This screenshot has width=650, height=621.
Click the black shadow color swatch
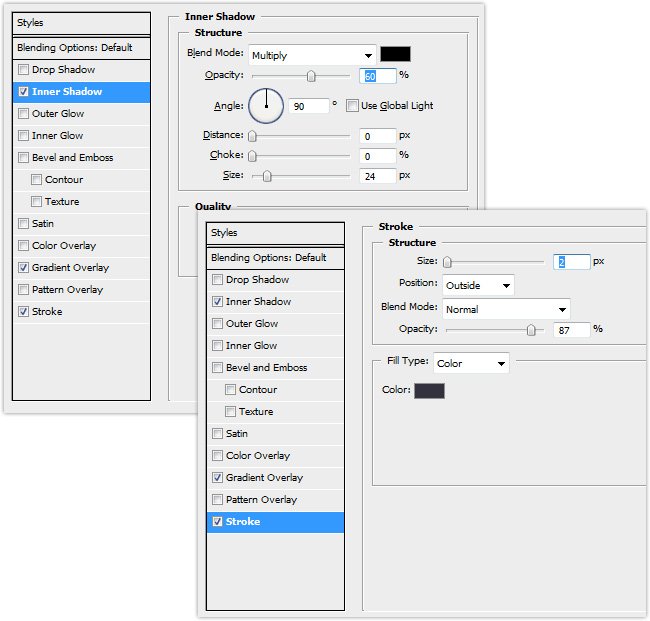click(395, 54)
